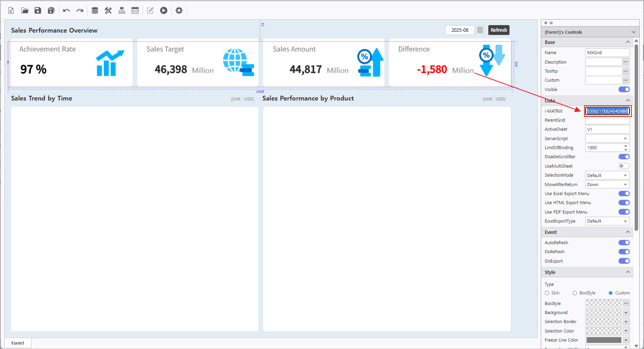This screenshot has width=644, height=349.
Task: Open the MoveAfterReturn dropdown
Action: coord(607,185)
